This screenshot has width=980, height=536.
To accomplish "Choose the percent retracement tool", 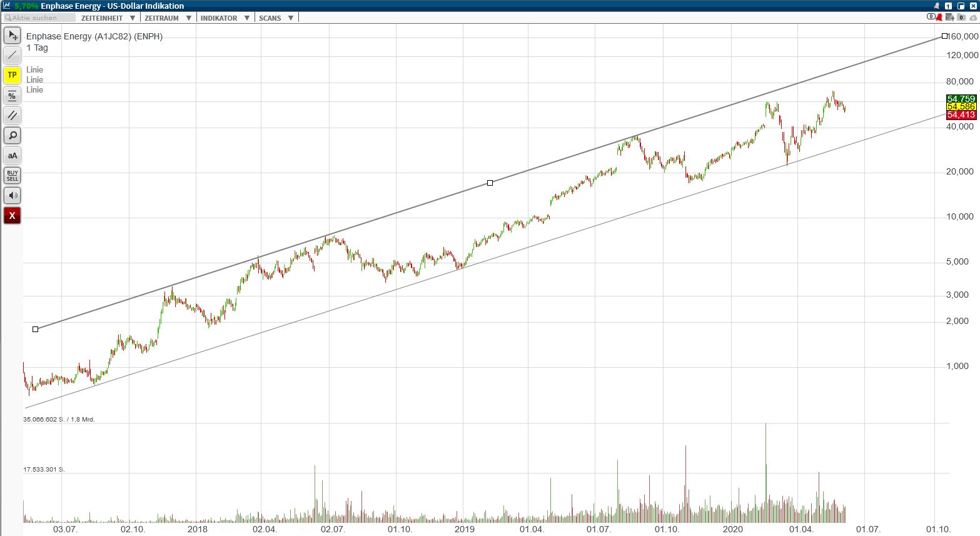I will point(13,96).
